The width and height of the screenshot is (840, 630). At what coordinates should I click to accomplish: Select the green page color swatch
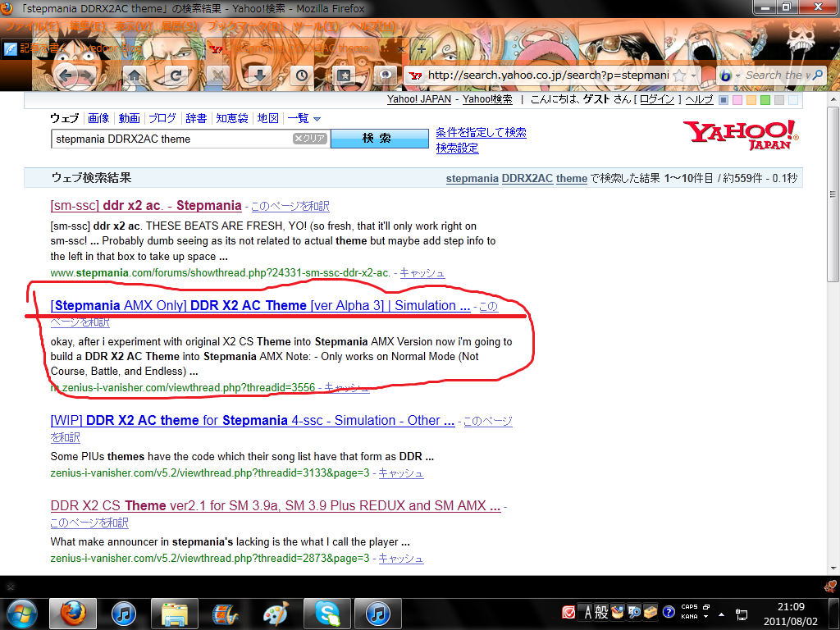point(765,100)
